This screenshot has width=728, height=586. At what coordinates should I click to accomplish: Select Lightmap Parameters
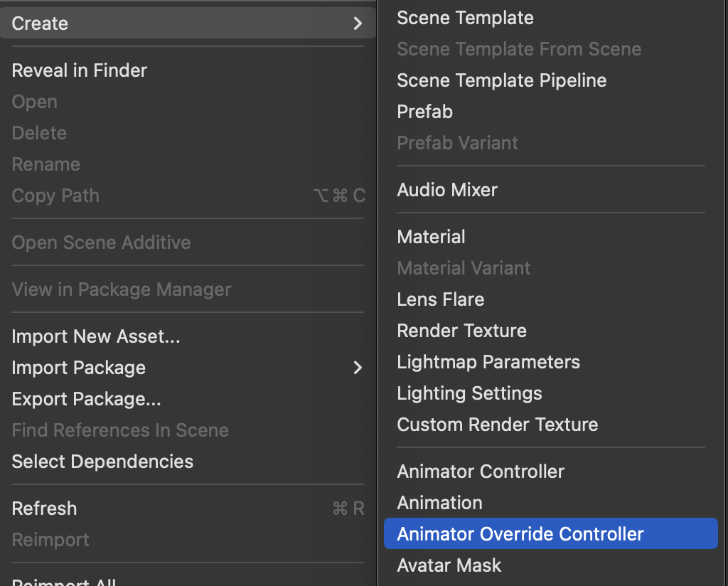pyautogui.click(x=488, y=362)
